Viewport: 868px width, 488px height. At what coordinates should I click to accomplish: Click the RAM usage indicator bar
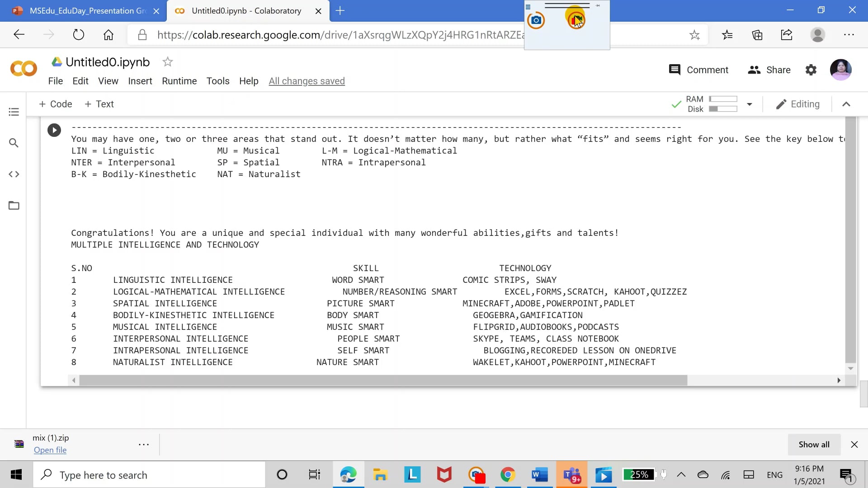(x=723, y=99)
